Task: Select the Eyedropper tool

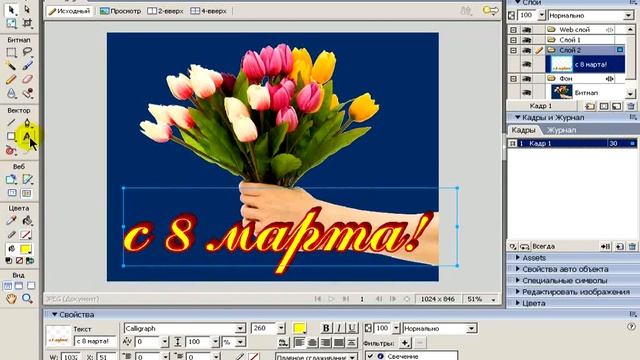Action: point(11,221)
